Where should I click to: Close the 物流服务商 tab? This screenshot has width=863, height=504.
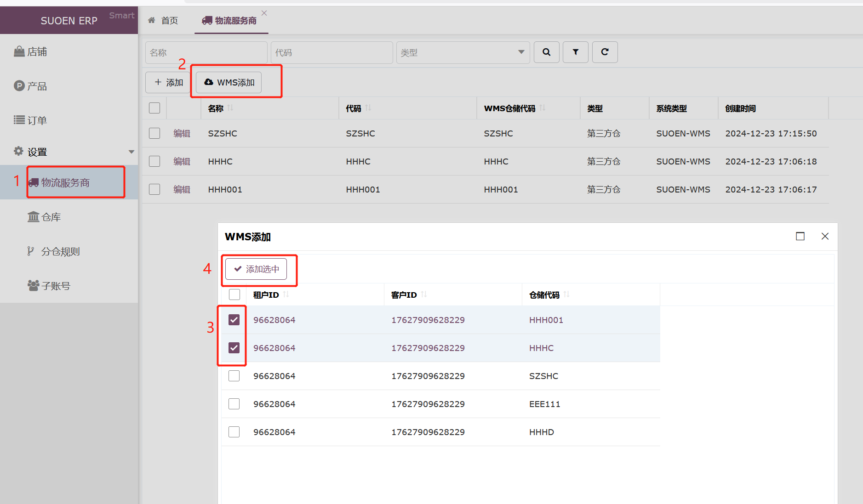click(264, 13)
